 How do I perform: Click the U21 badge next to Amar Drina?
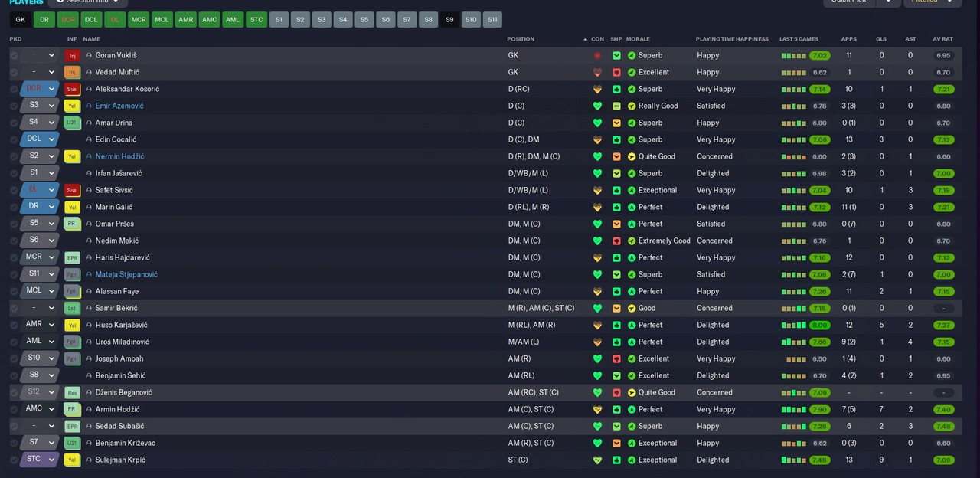point(73,123)
